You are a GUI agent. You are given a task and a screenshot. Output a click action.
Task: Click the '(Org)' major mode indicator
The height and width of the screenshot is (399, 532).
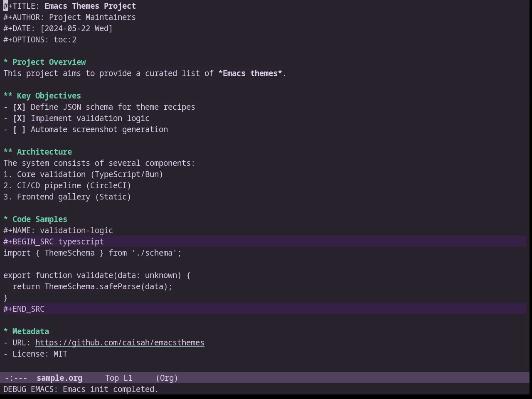pyautogui.click(x=167, y=378)
